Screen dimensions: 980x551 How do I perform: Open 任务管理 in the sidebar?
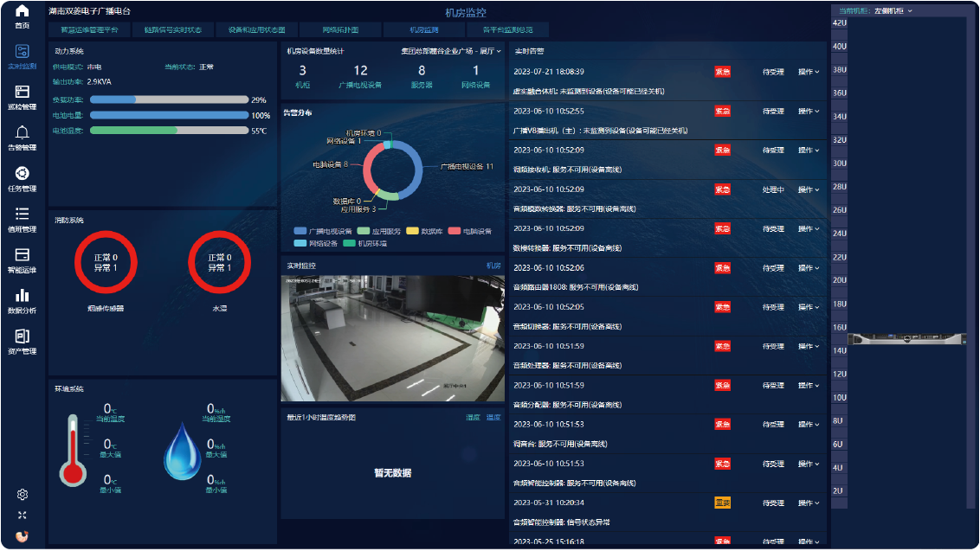[x=22, y=178]
